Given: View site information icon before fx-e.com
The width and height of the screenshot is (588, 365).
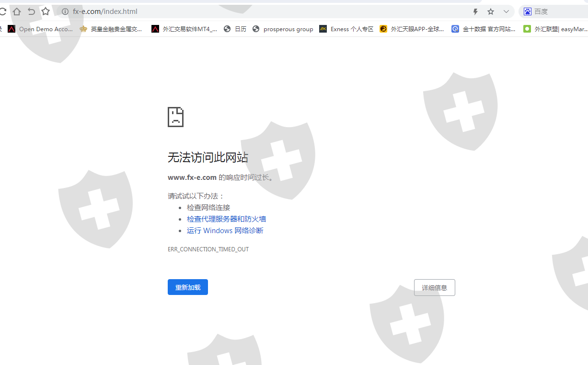Looking at the screenshot, I should click(x=65, y=12).
